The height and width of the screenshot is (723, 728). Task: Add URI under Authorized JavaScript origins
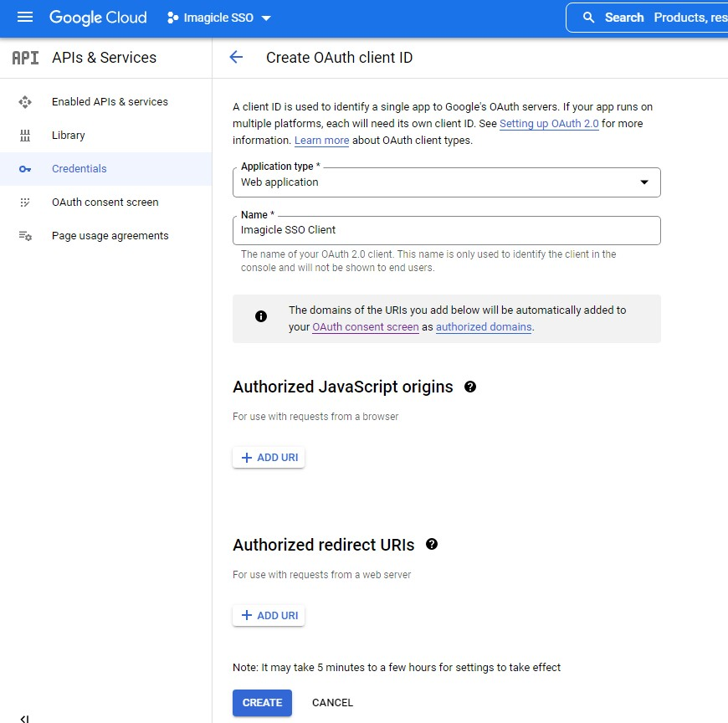(x=269, y=458)
